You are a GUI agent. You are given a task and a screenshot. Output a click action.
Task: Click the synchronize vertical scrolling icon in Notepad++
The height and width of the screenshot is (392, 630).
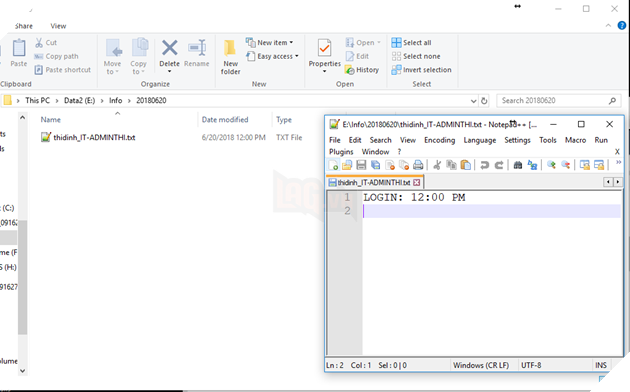[x=585, y=165]
